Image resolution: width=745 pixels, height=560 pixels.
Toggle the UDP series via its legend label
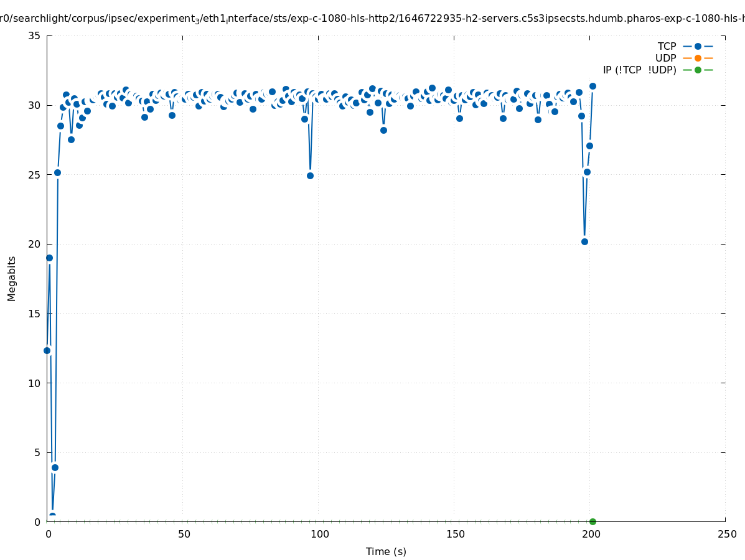point(665,58)
